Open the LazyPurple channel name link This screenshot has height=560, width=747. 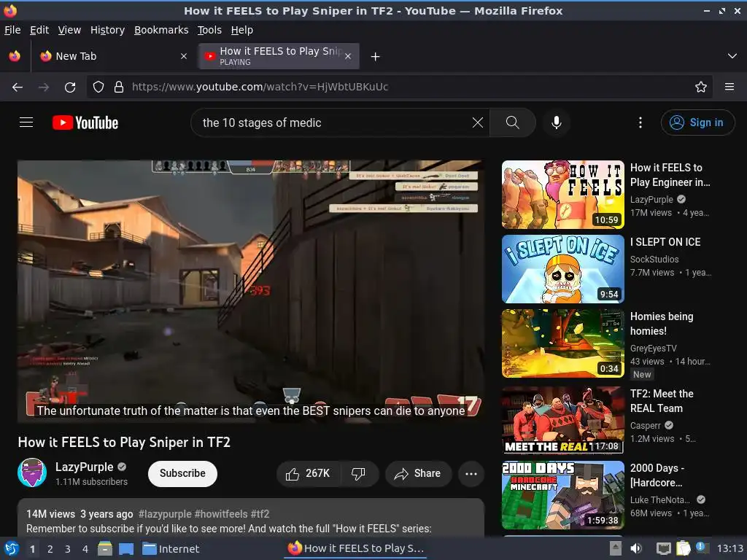tap(85, 467)
